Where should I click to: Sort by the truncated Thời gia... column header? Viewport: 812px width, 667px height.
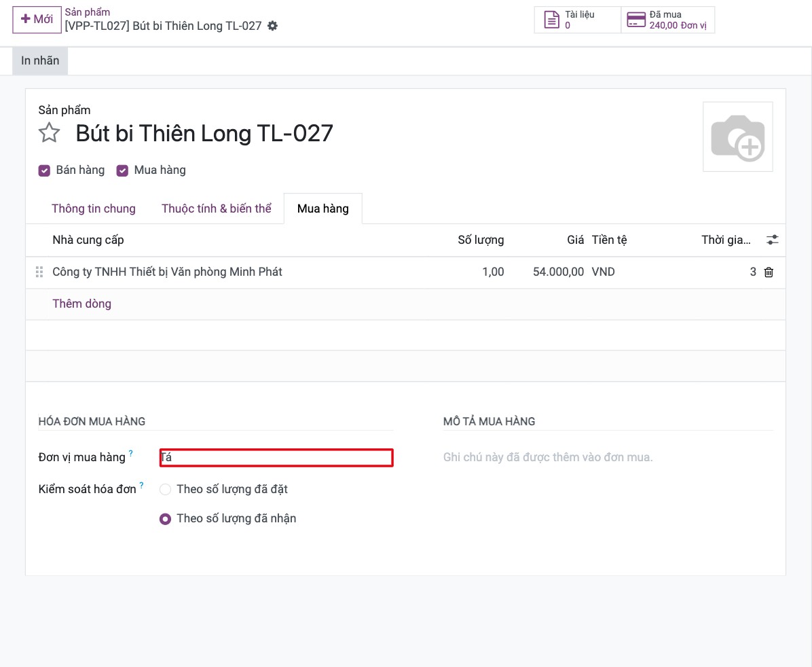tap(726, 240)
